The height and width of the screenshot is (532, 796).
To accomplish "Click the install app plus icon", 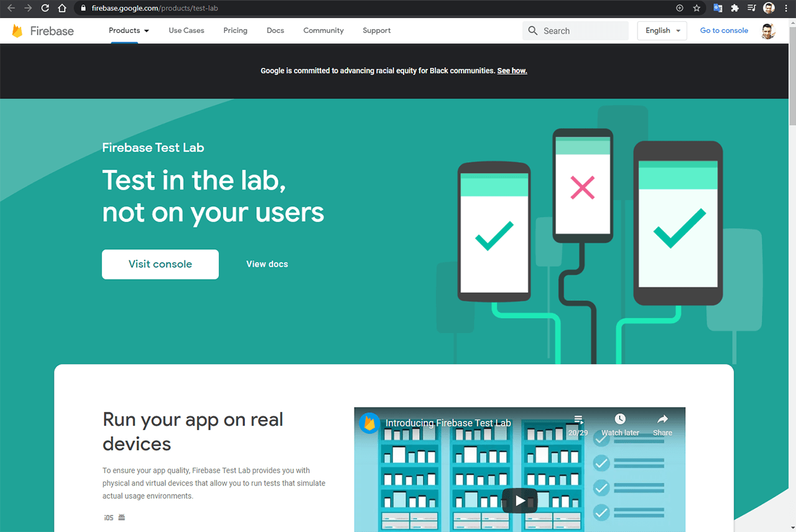I will pyautogui.click(x=680, y=8).
